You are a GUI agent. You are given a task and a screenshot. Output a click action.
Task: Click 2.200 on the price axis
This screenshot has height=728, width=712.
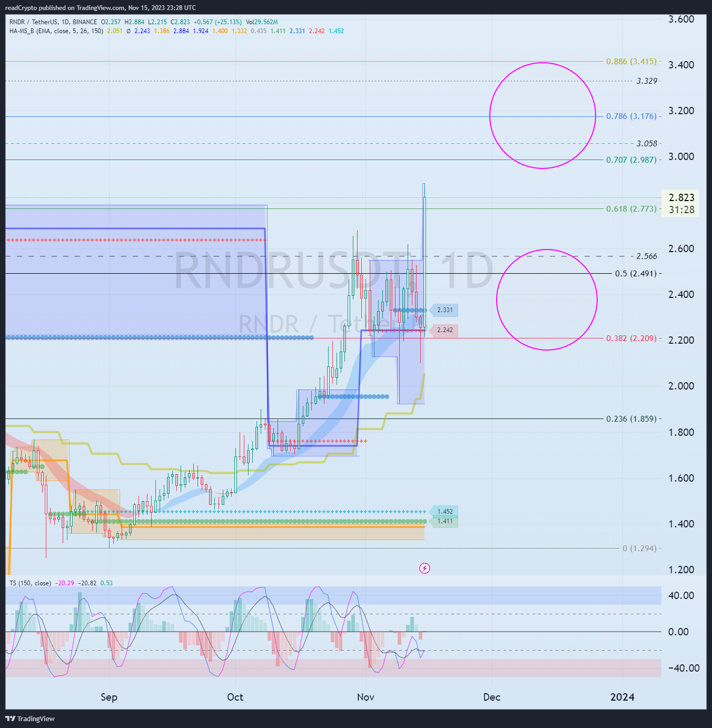(681, 340)
